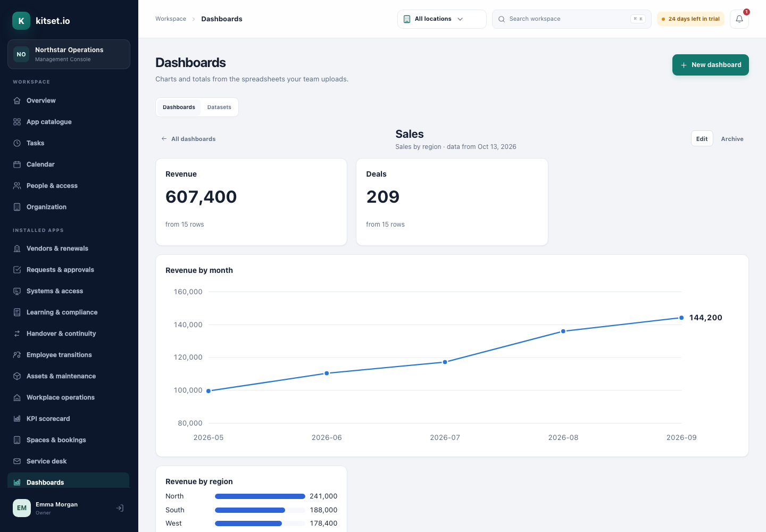Click the Edit button for Sales

[x=702, y=139]
